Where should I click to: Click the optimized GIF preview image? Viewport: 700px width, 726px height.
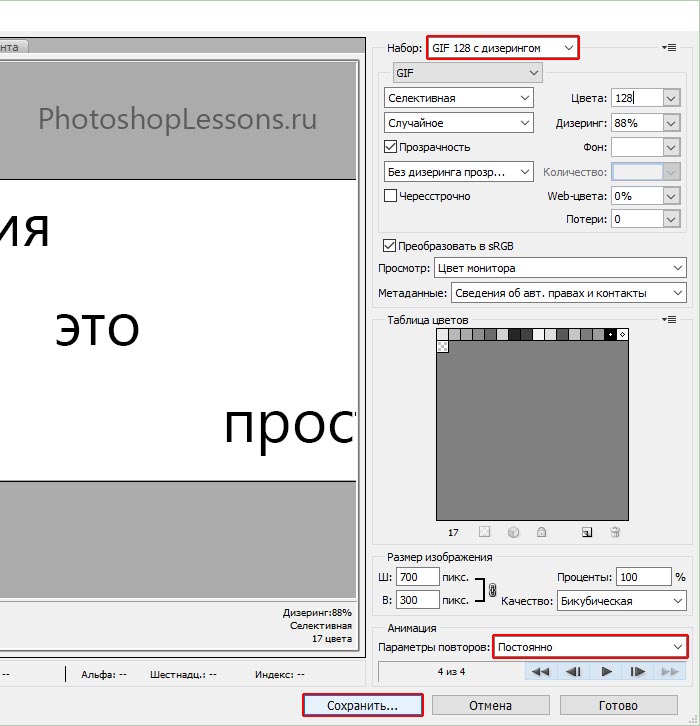click(178, 330)
